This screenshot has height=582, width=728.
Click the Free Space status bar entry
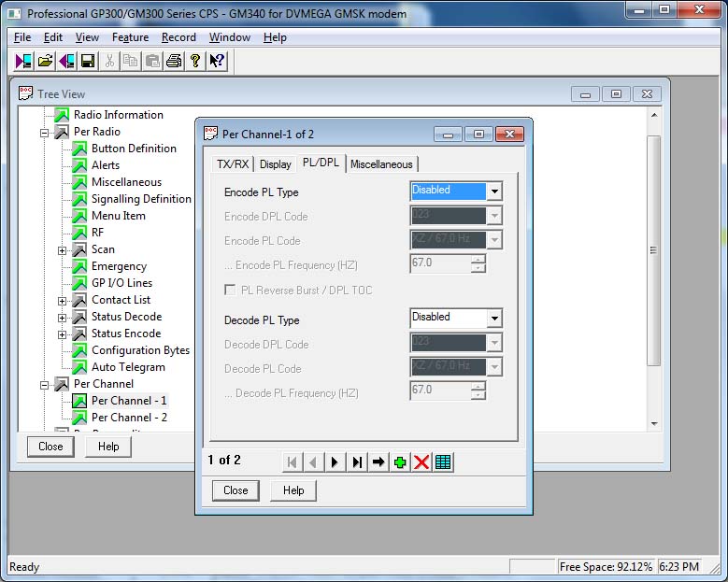coord(606,567)
